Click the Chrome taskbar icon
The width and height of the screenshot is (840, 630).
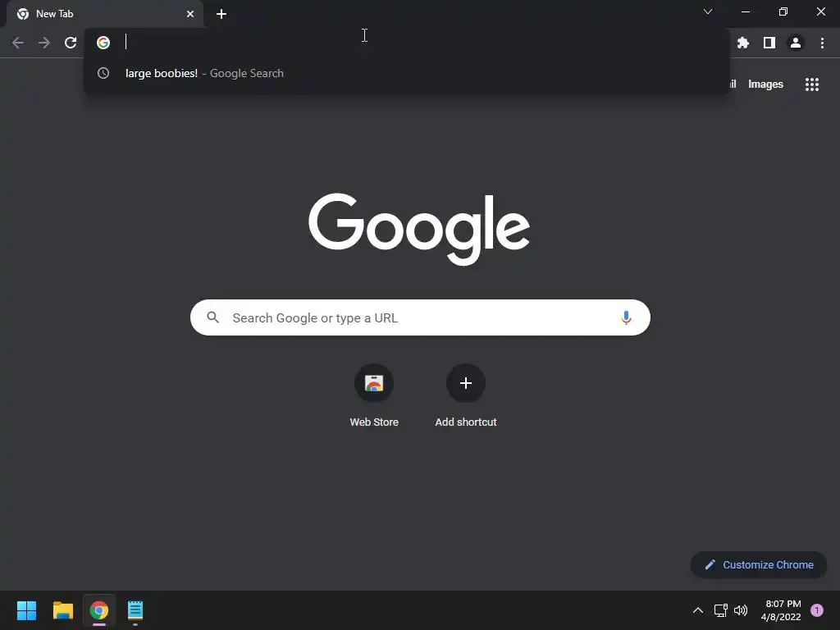99,610
